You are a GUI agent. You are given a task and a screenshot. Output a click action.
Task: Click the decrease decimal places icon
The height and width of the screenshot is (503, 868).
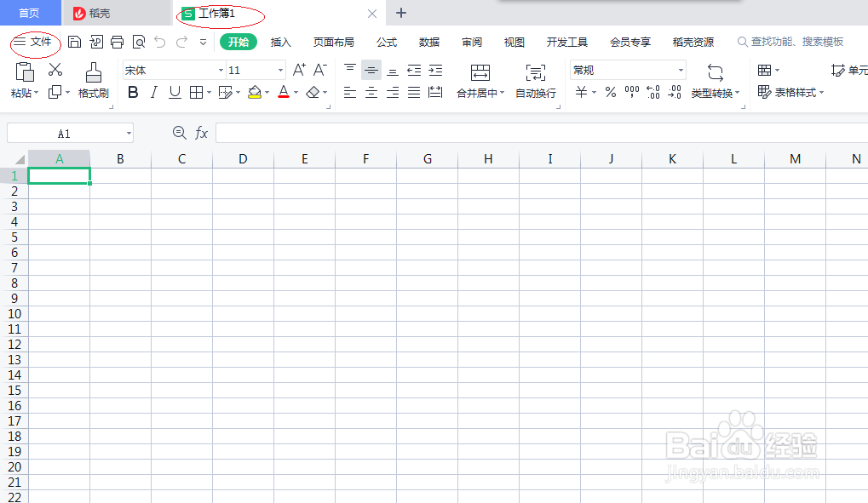(675, 93)
